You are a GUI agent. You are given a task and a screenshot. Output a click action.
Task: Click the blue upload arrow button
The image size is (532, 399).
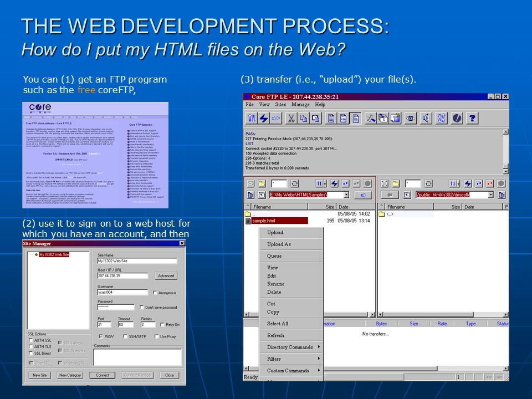362,195
